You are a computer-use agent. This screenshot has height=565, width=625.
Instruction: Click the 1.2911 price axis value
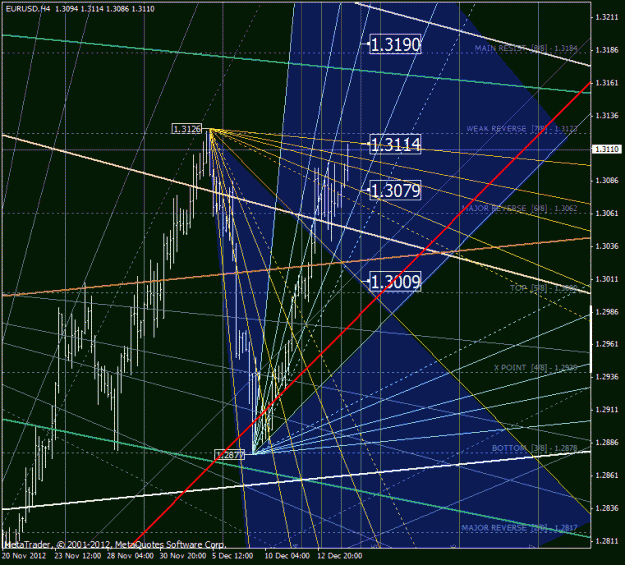(x=607, y=410)
